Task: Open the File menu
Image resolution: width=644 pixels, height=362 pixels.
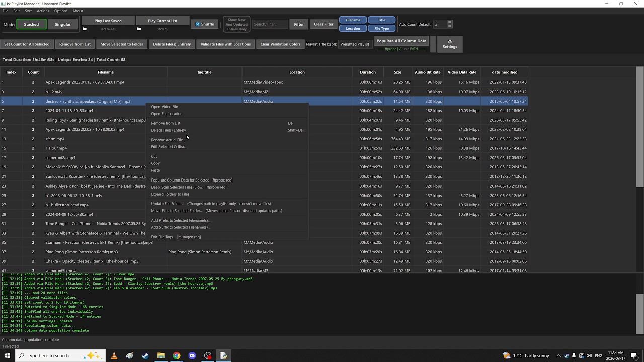Action: tap(5, 11)
